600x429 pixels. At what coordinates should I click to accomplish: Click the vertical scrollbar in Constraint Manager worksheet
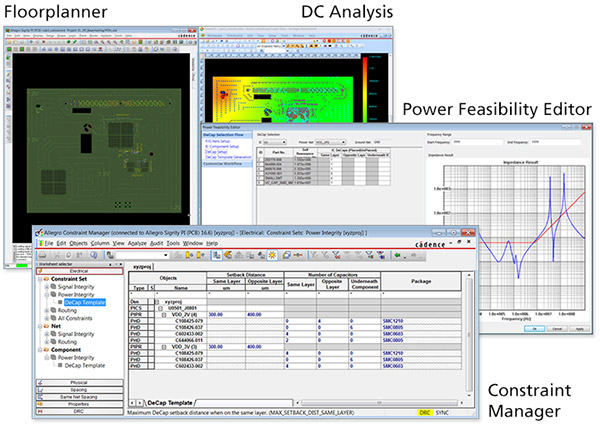pos(469,335)
